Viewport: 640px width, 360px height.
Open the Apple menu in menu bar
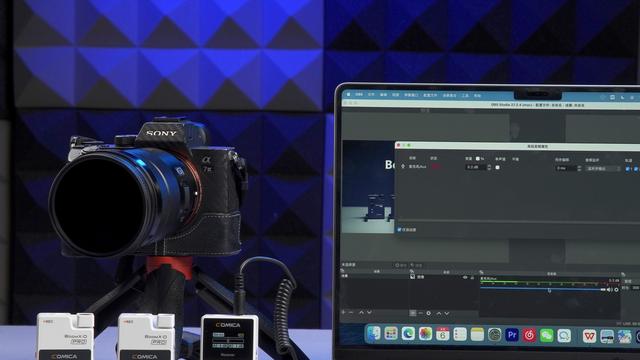(x=349, y=94)
